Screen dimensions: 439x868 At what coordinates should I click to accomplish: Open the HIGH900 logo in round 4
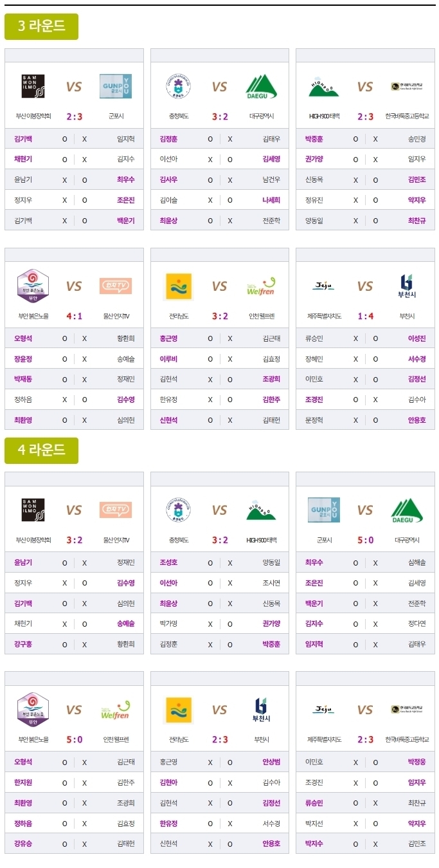click(x=261, y=510)
